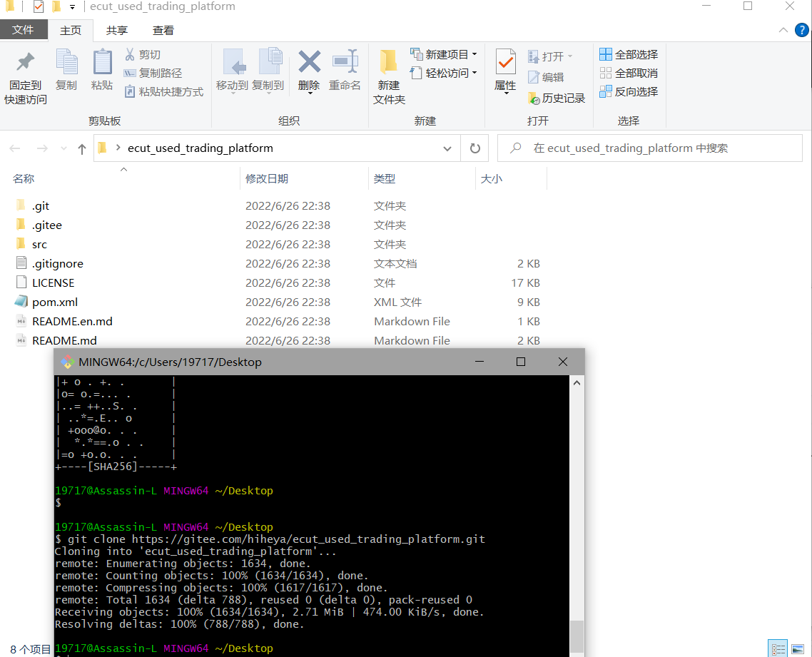The image size is (812, 657).
Task: Collapse the ribbon with the chevron
Action: click(x=783, y=31)
